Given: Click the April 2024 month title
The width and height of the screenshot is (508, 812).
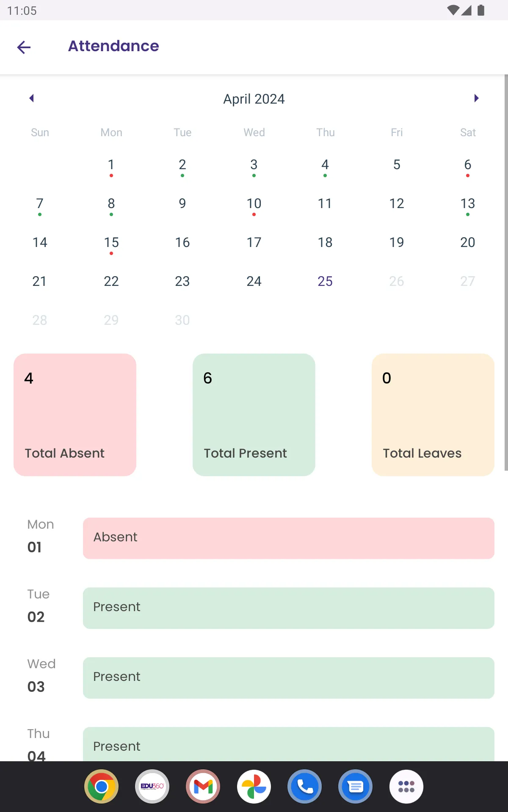Looking at the screenshot, I should [254, 99].
